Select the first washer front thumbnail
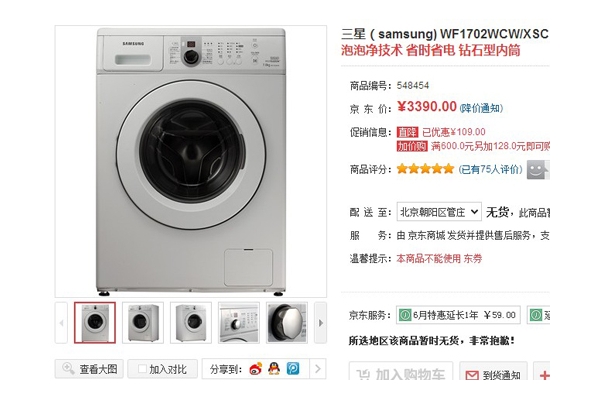 tap(95, 323)
